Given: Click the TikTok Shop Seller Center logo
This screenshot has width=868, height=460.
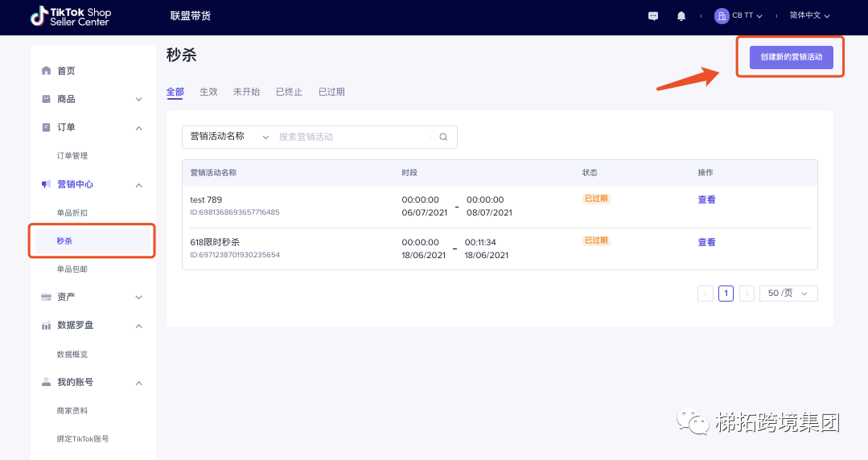Looking at the screenshot, I should (x=71, y=17).
